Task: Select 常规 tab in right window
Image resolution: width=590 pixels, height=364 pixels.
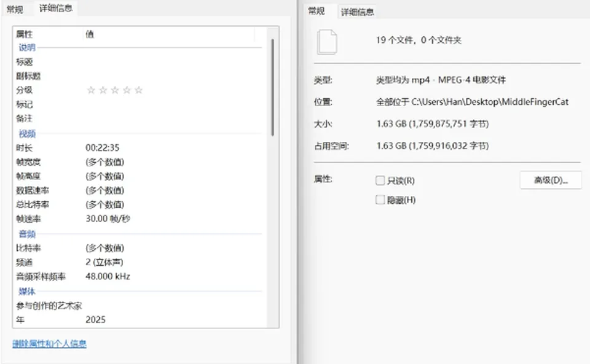Action: 317,10
